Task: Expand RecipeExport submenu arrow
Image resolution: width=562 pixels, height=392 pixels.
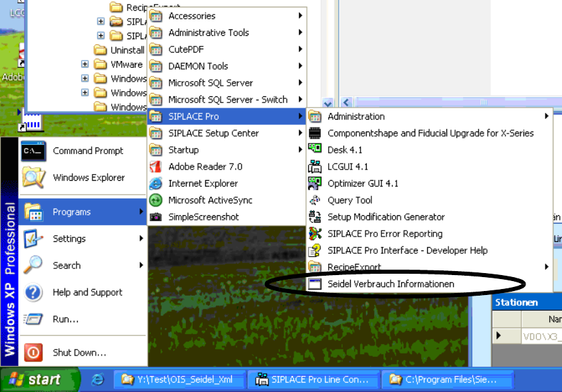Action: [x=547, y=266]
